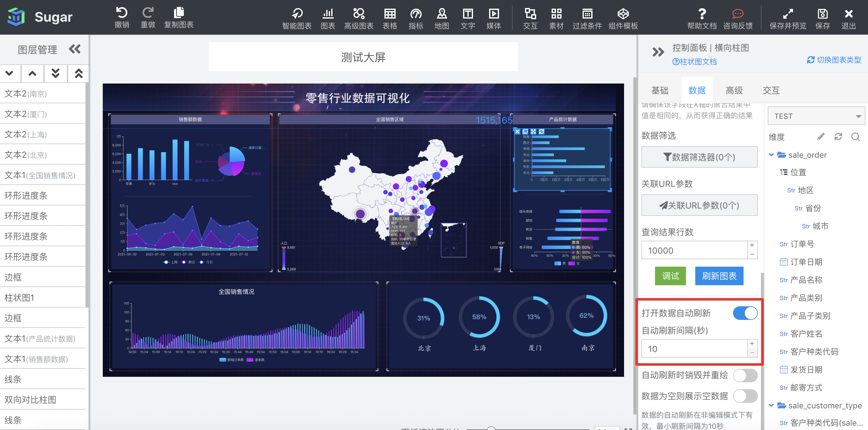Open 智能图表 smart chart tool
Viewport: 868px width, 430px height.
click(x=297, y=19)
